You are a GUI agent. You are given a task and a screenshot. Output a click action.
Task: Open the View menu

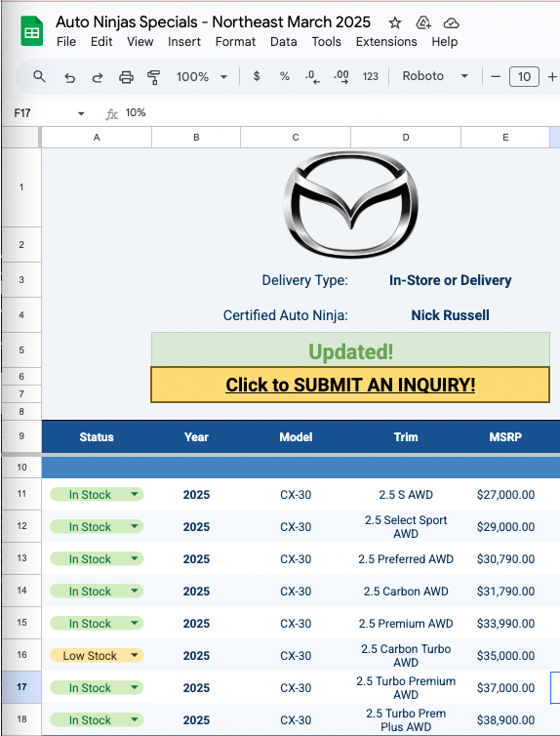click(140, 42)
